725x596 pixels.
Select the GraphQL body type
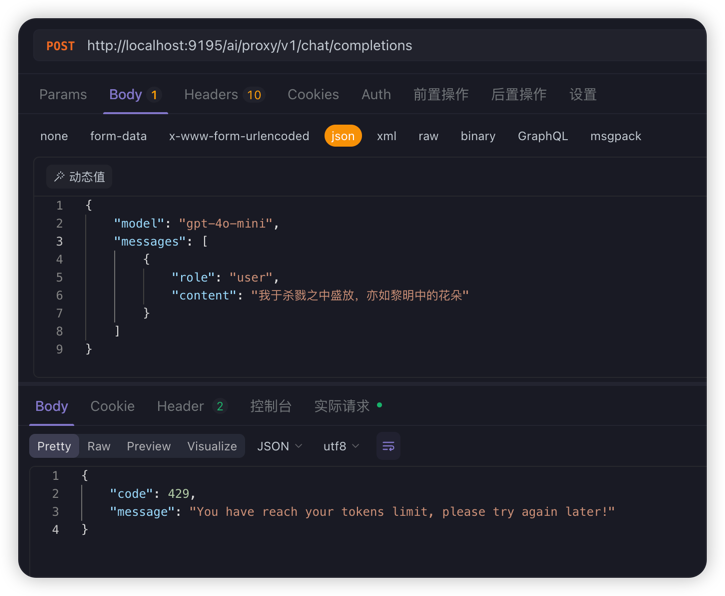pos(542,136)
